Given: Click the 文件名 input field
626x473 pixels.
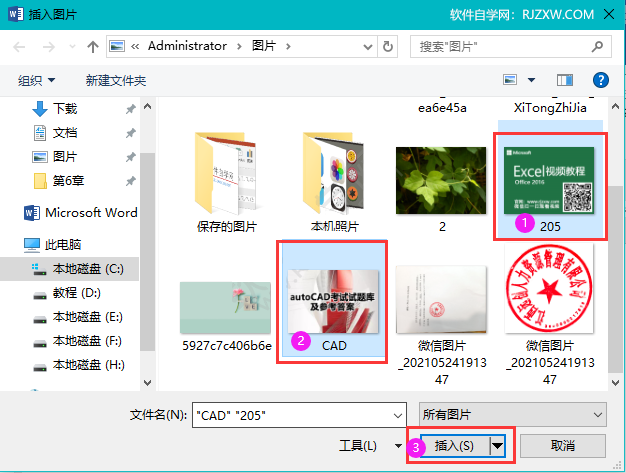Looking at the screenshot, I should click(293, 415).
